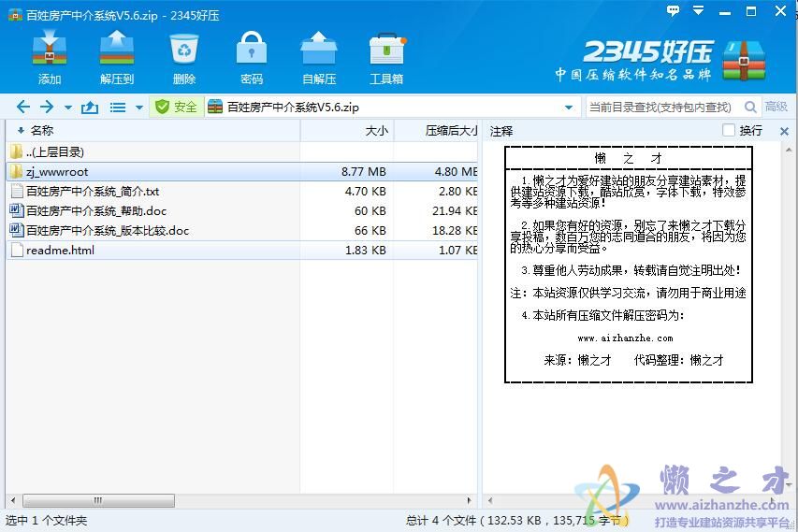Toggle the 换行 word wrap checkbox
The height and width of the screenshot is (532, 798).
[729, 131]
